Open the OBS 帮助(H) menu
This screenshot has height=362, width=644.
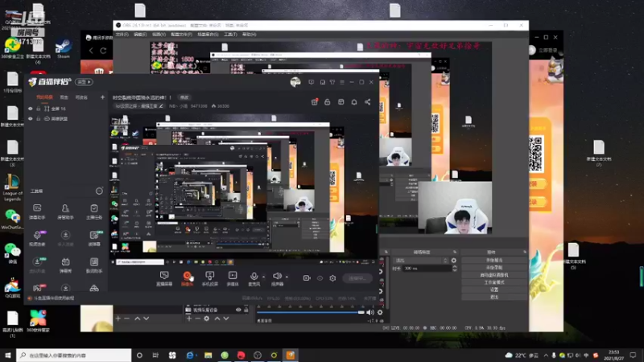point(250,35)
